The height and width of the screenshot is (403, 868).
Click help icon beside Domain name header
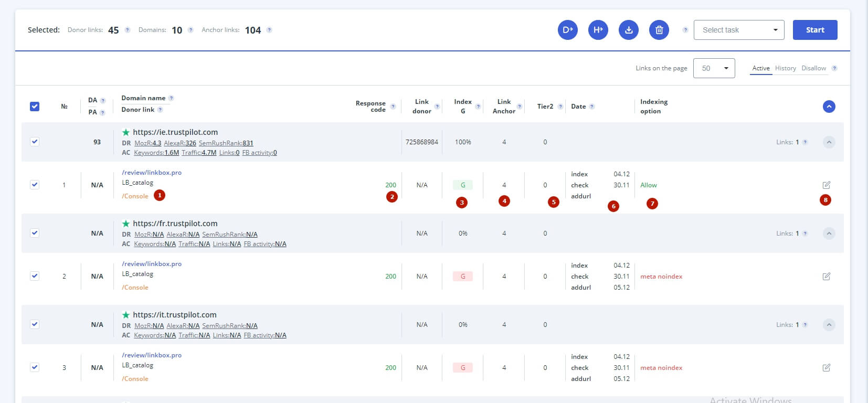171,98
